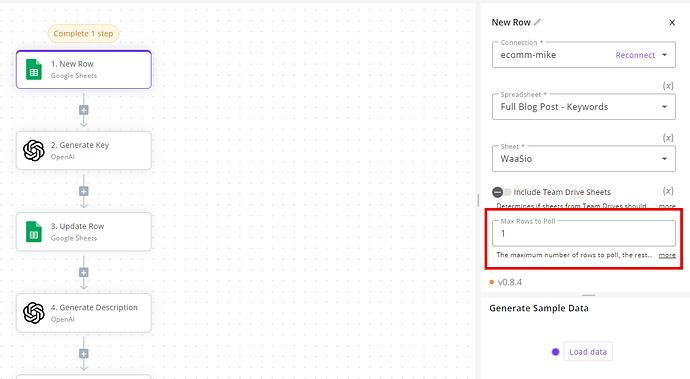Open the Connection dropdown arrow

(x=664, y=55)
